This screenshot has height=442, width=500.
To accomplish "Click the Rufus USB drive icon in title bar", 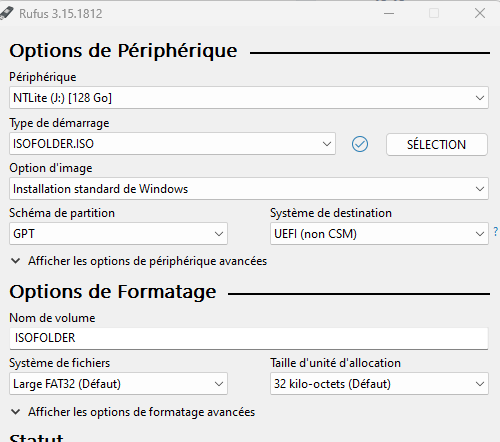I will point(6,13).
